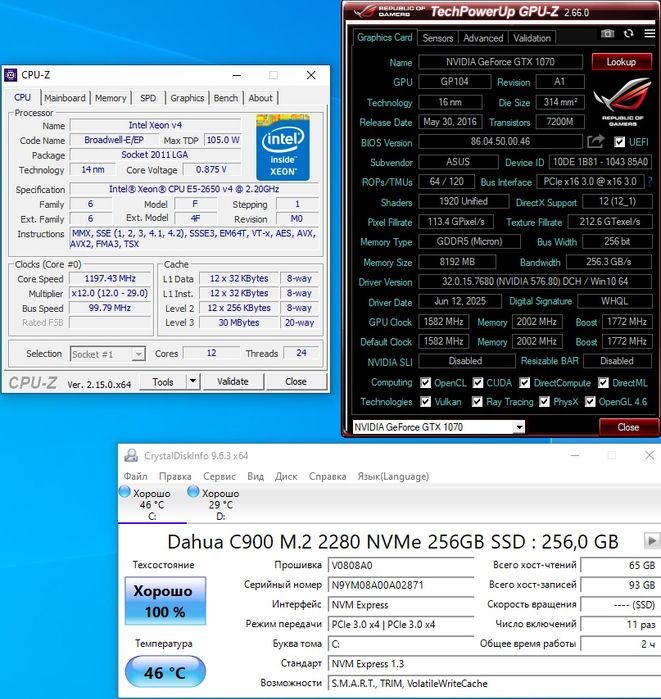Open the Диск menu
This screenshot has width=661, height=699.
[x=286, y=476]
